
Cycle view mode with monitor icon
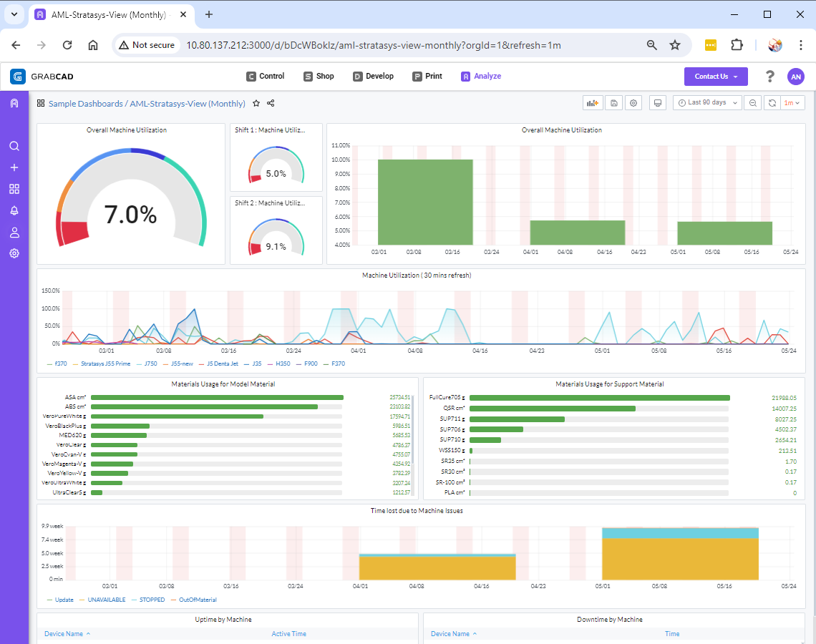(x=658, y=103)
